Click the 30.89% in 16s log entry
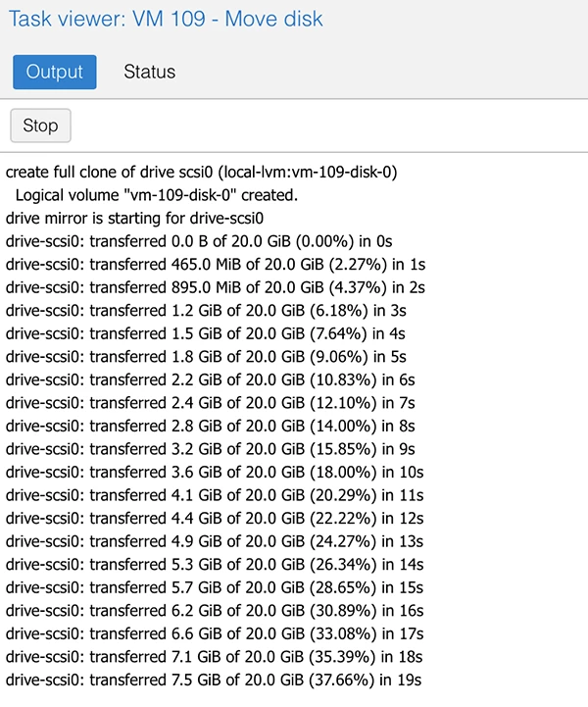This screenshot has height=707, width=588. (214, 611)
